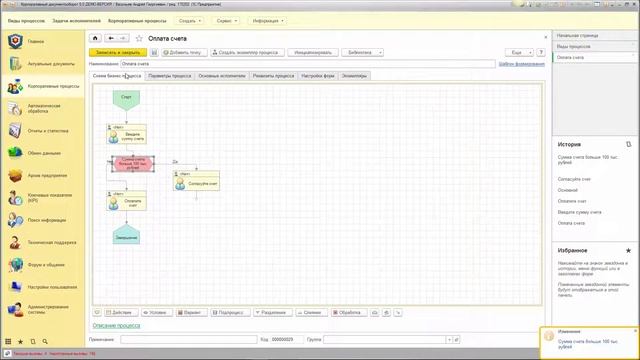Open favorites star icon in bottom bar
This screenshot has width=640, height=360.
pos(20,342)
